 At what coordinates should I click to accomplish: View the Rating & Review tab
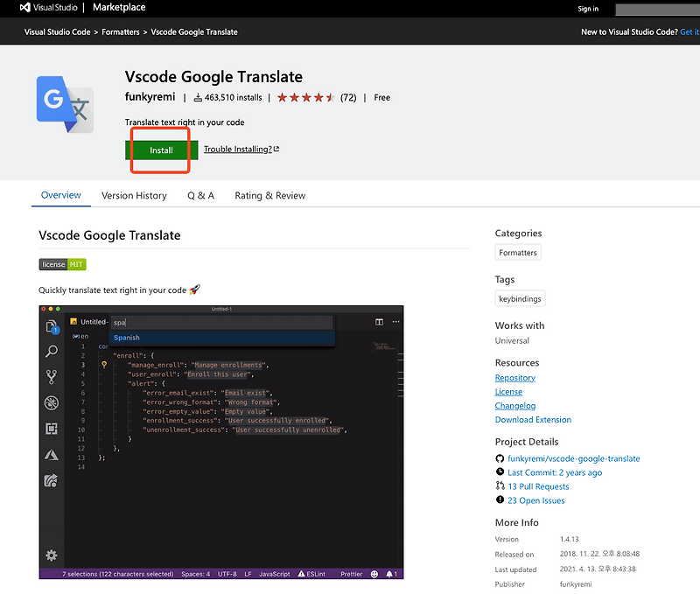(x=269, y=195)
